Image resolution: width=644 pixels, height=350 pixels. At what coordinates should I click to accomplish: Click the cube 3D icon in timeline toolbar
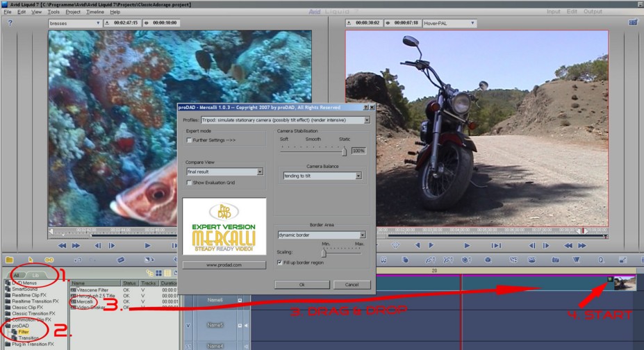488,260
